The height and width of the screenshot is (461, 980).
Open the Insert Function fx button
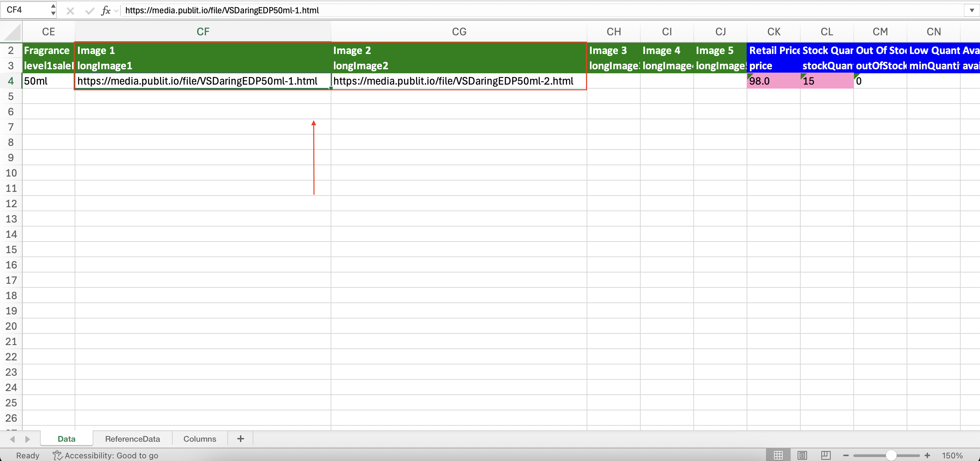coord(106,11)
